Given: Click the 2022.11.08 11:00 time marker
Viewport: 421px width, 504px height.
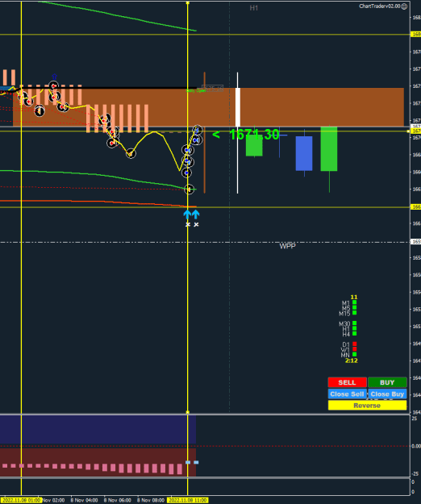Looking at the screenshot, I should [x=188, y=500].
